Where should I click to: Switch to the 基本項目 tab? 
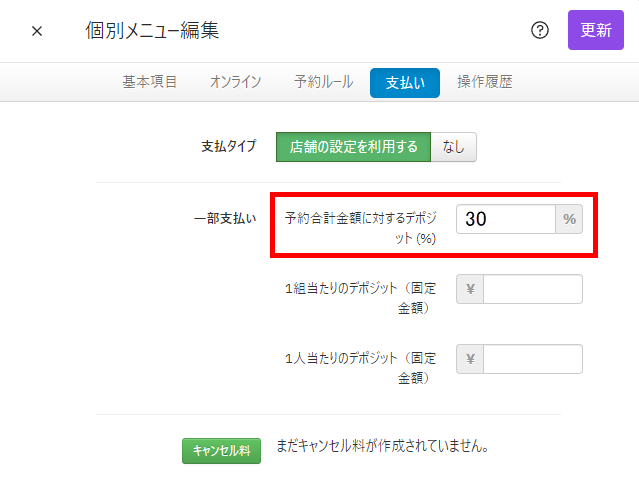click(x=150, y=82)
